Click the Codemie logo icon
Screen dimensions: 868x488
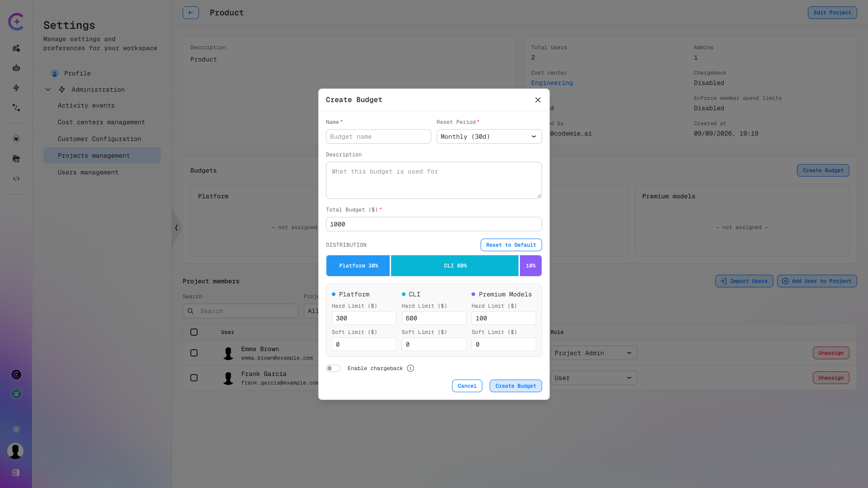click(x=16, y=21)
